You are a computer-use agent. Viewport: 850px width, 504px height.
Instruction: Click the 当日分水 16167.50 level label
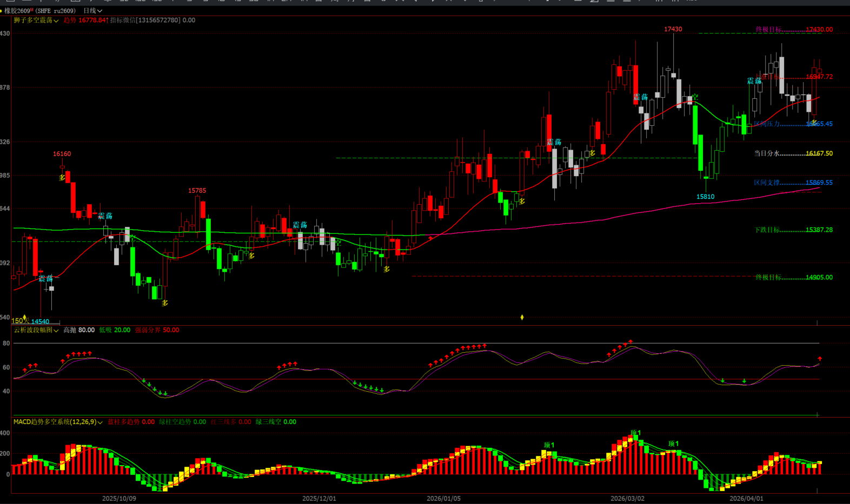pyautogui.click(x=793, y=153)
